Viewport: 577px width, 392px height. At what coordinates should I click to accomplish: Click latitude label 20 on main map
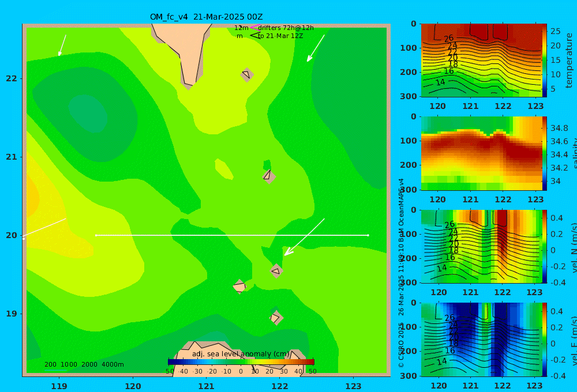pyautogui.click(x=12, y=235)
